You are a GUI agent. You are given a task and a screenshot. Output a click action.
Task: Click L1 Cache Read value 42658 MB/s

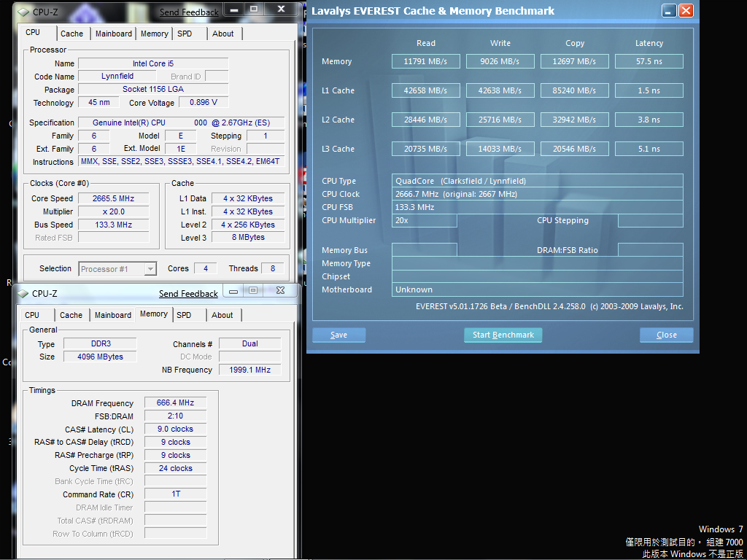tap(426, 90)
